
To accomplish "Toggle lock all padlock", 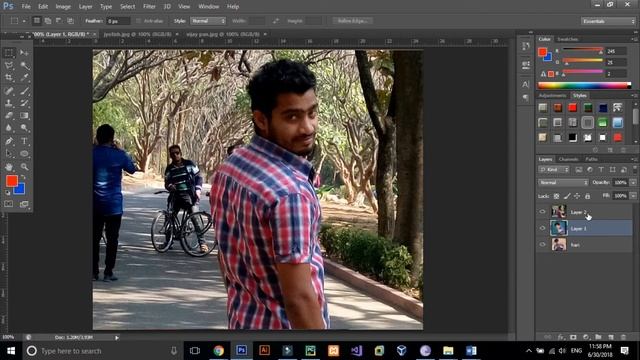I will pos(587,196).
